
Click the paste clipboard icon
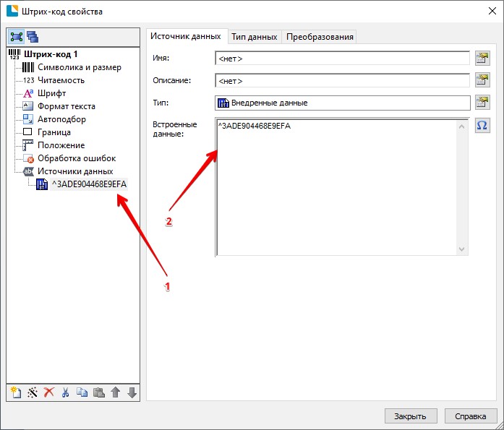[98, 392]
